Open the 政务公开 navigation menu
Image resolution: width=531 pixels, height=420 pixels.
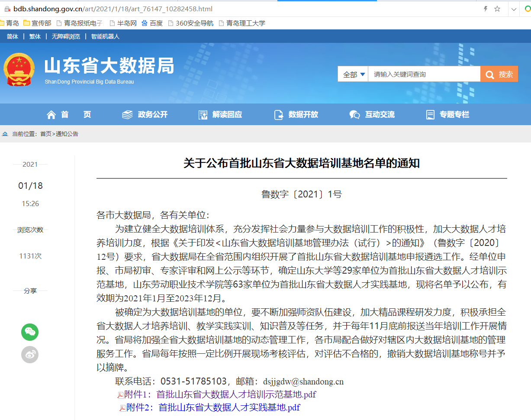point(145,115)
